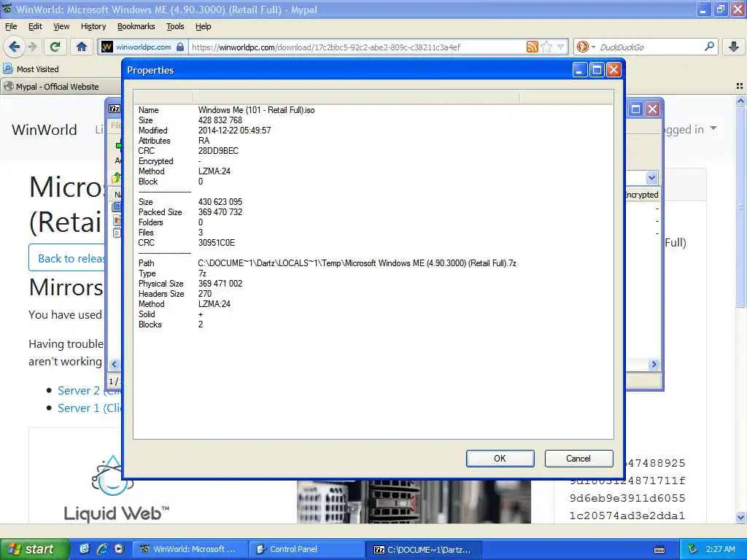Screen dimensions: 747x560
Task: Click the browser Forward arrow
Action: click(32, 47)
